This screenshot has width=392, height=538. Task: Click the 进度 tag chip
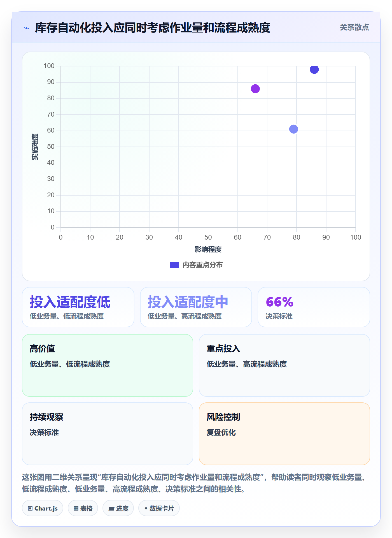118,508
